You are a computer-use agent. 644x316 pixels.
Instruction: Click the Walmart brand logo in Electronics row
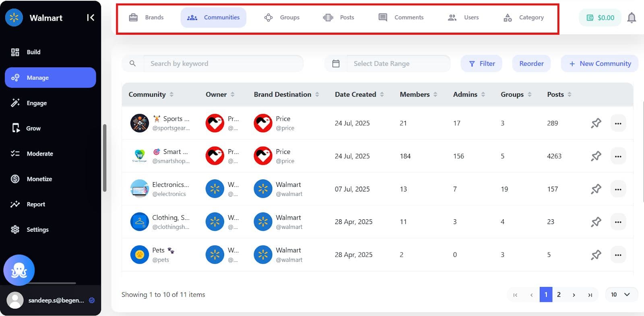coord(263,189)
